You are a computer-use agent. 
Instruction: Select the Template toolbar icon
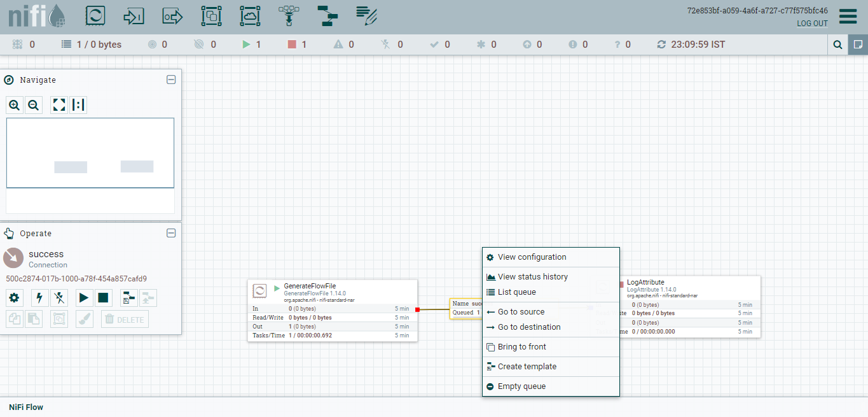[327, 16]
